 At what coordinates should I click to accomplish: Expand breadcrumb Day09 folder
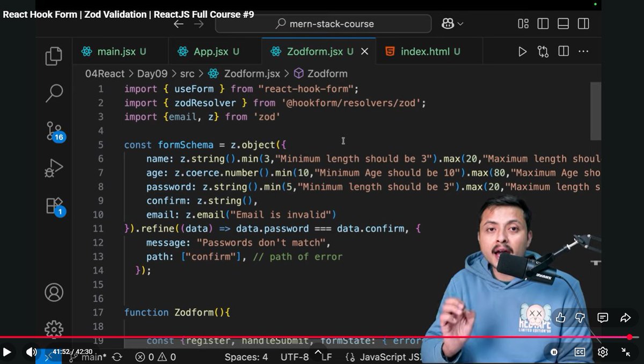coord(152,74)
